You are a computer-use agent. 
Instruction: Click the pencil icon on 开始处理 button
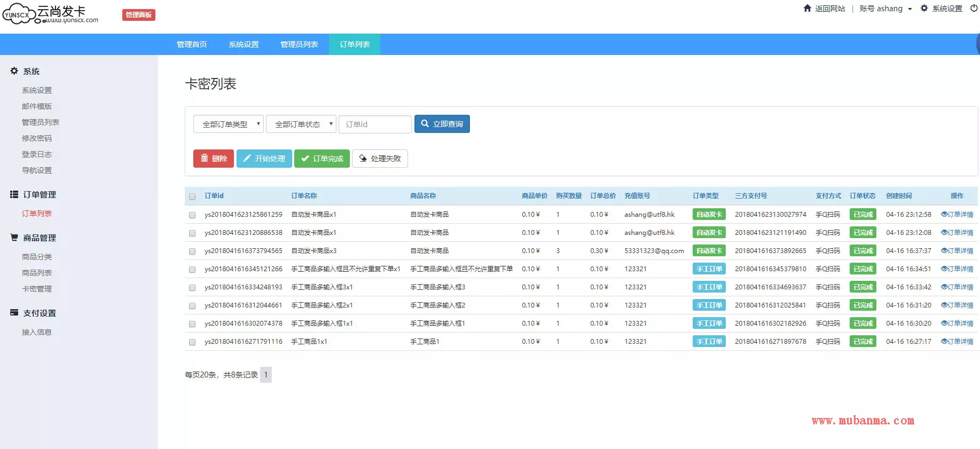(x=247, y=158)
